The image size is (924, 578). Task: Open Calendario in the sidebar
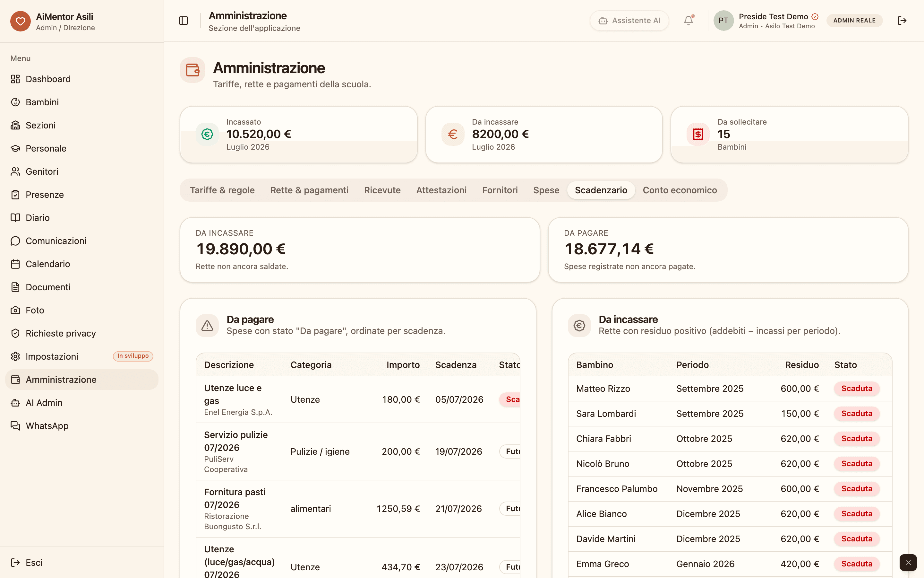(x=82, y=264)
